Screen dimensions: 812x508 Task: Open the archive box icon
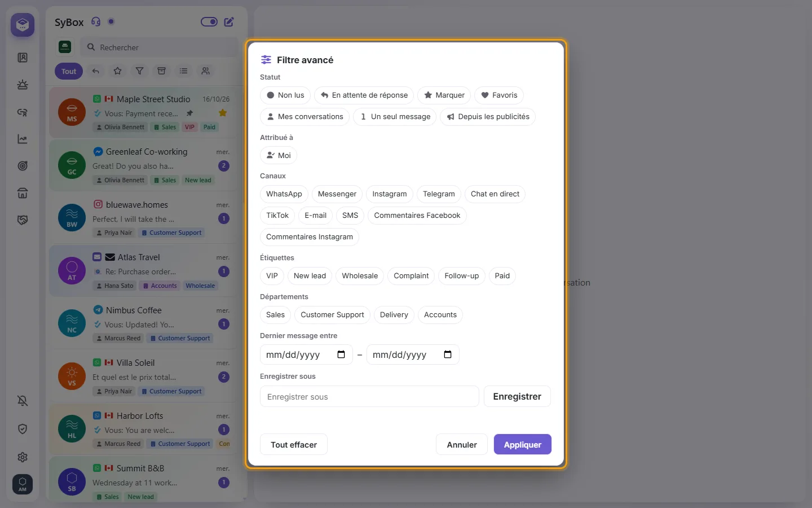[x=161, y=71]
